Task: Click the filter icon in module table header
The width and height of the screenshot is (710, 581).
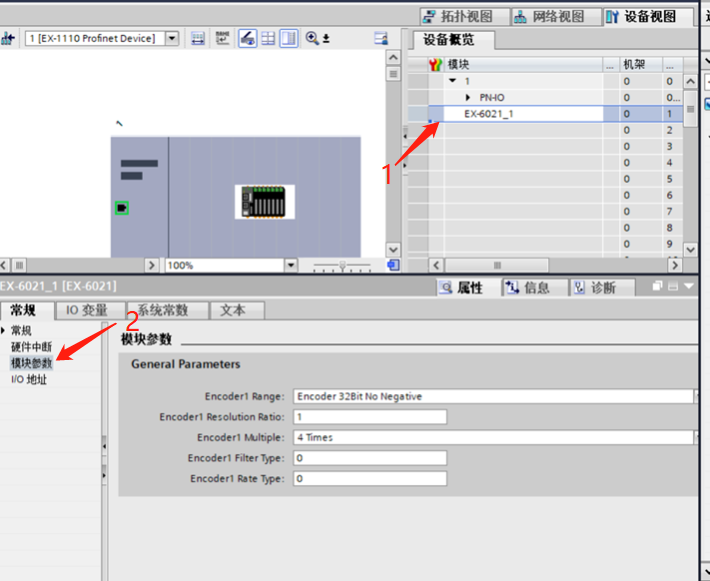Action: 435,64
